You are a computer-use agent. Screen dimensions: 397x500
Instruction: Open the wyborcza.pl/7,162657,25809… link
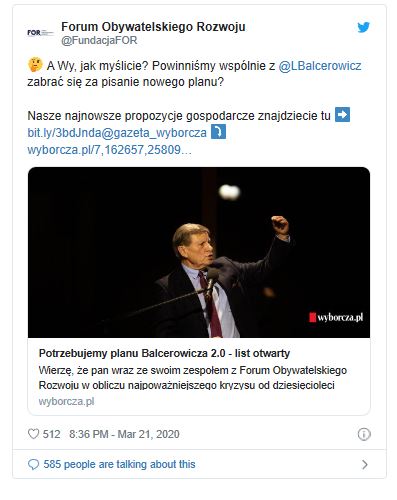(109, 150)
